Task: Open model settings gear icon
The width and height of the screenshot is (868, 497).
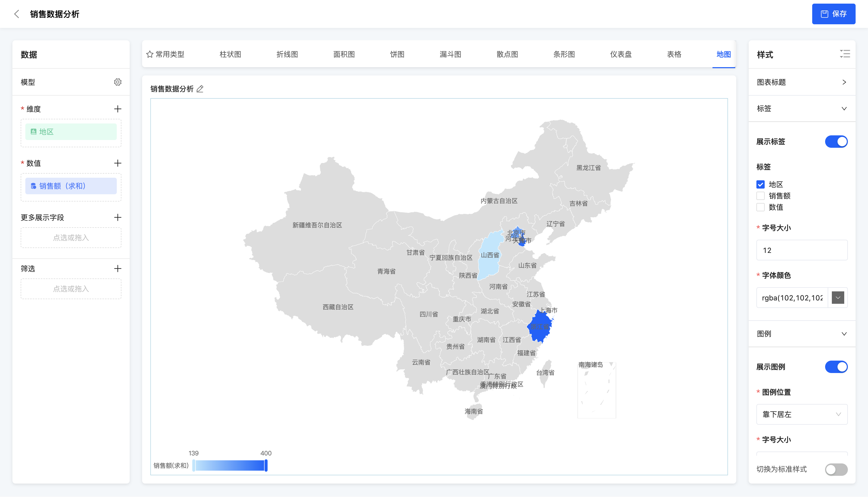Action: 118,82
